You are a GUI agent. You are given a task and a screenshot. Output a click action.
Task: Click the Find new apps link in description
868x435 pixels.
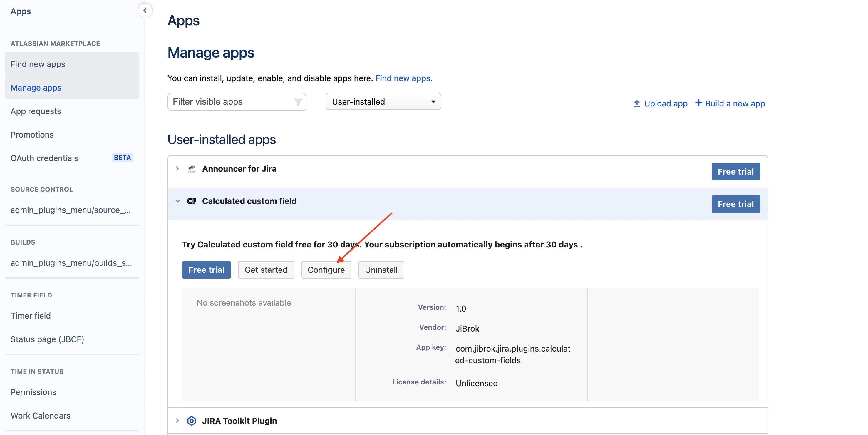[x=404, y=78]
